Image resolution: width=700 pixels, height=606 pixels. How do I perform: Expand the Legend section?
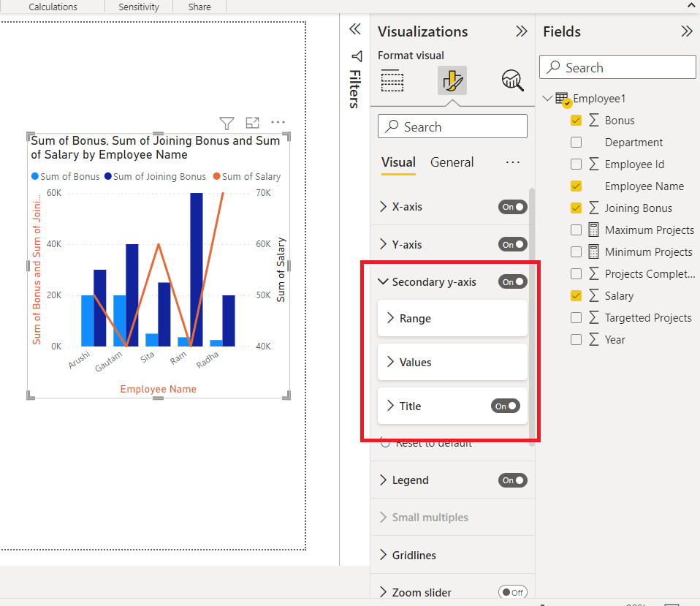[x=383, y=480]
